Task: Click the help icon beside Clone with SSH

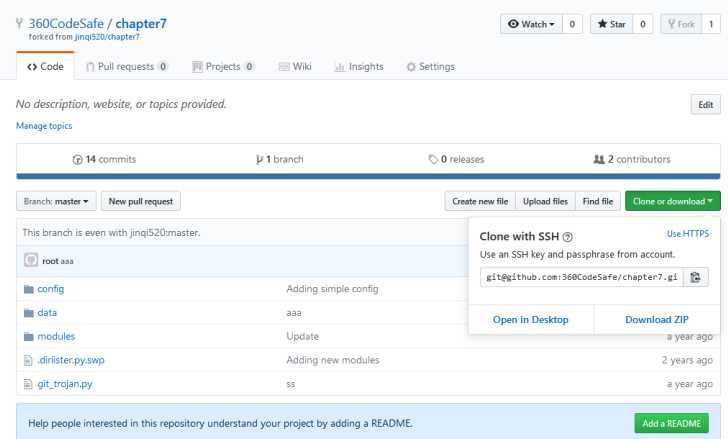Action: coord(567,237)
